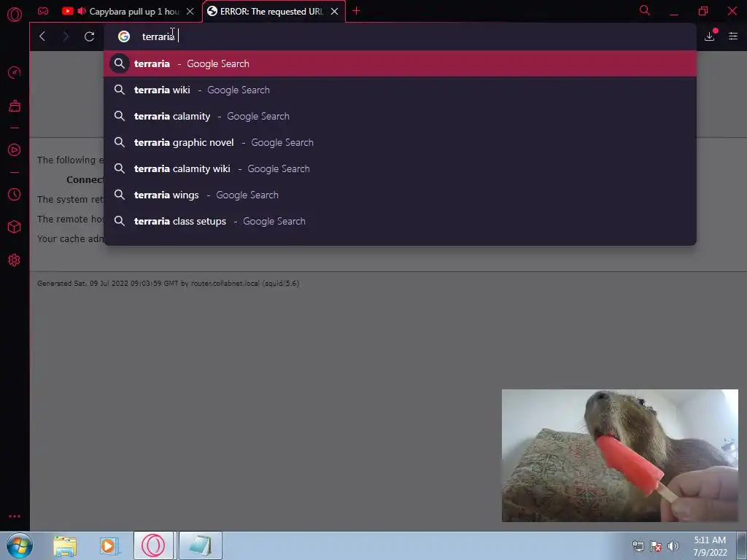
Task: Open the GX Corner gamepad icon
Action: [x=43, y=11]
